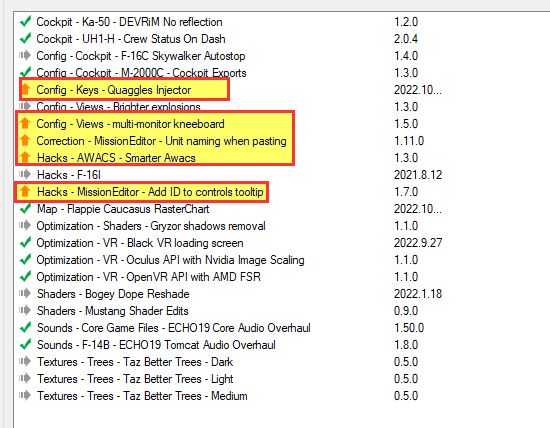Select Config - Views - multi-monitor kneeboard
Image resolution: width=550 pixels, height=428 pixels.
(x=130, y=124)
